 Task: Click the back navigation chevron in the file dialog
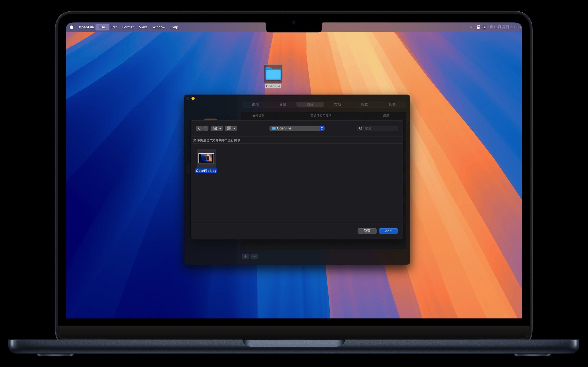199,128
